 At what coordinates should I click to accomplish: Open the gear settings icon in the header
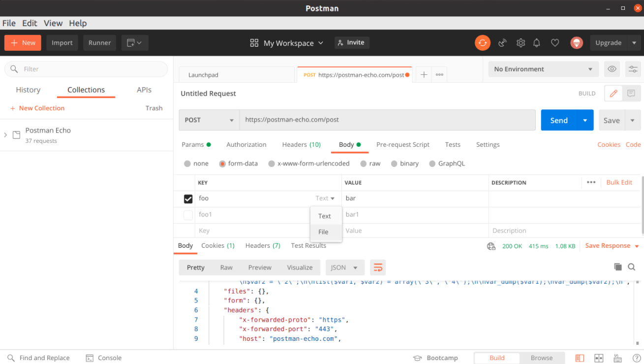(x=521, y=43)
